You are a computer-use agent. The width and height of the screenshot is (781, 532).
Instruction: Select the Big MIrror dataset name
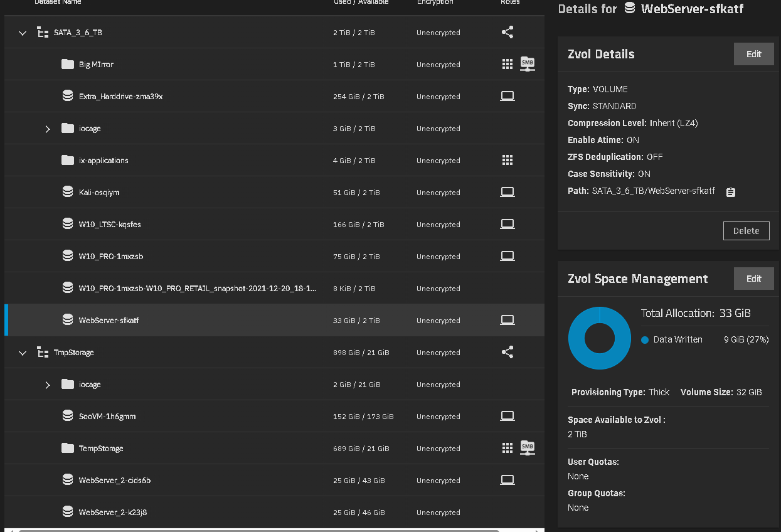(96, 65)
